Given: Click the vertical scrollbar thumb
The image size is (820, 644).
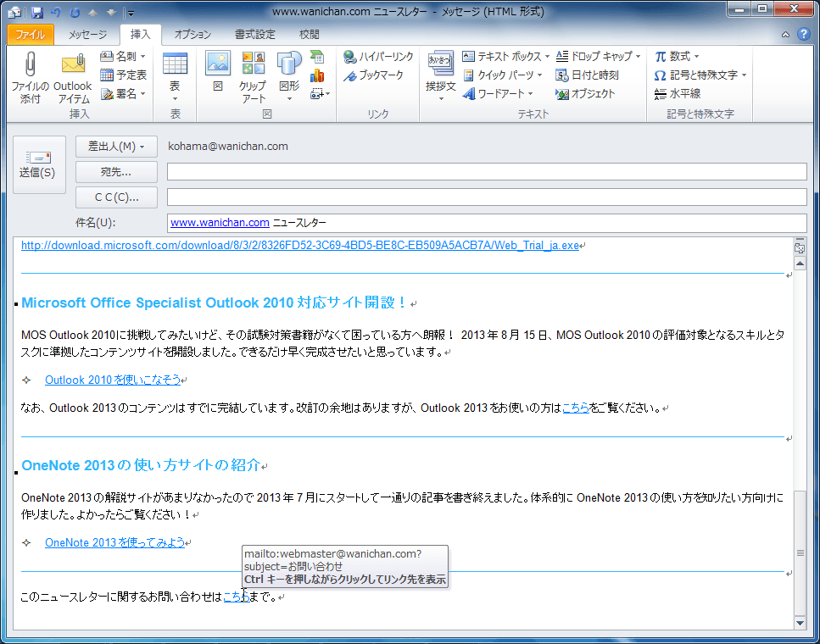Looking at the screenshot, I should pyautogui.click(x=800, y=552).
